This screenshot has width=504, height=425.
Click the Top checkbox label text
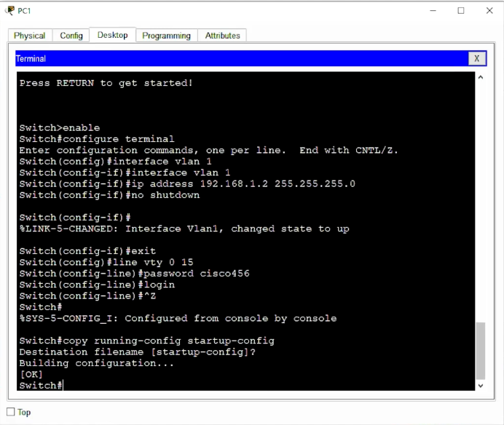coord(24,413)
